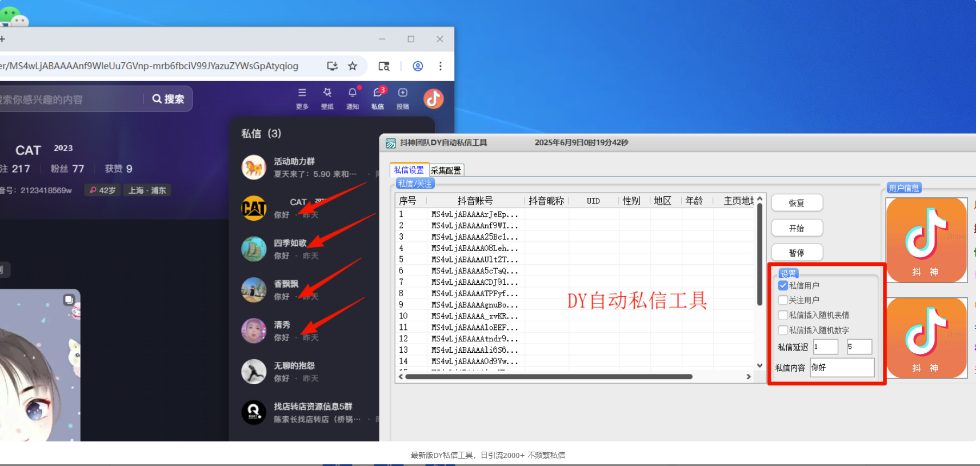Open the 更多 menu icon
Viewport: 980px width, 466px height.
pyautogui.click(x=302, y=98)
